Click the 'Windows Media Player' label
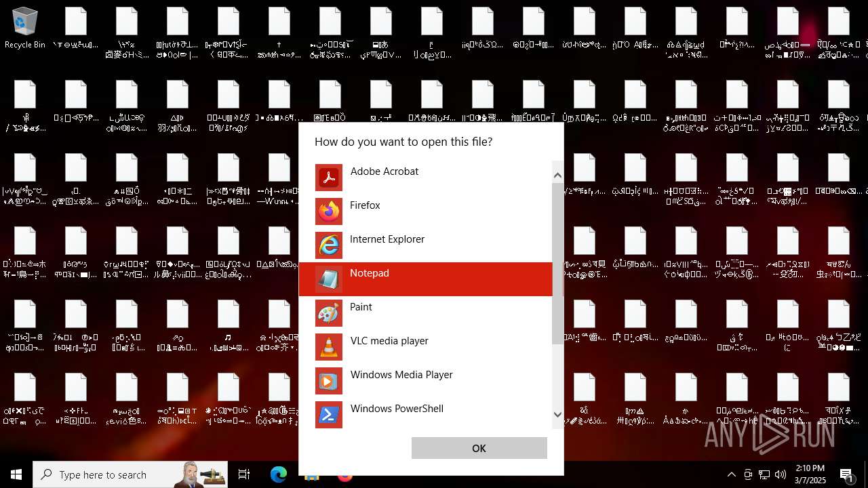Screen dimensions: 868x488 coord(401,375)
